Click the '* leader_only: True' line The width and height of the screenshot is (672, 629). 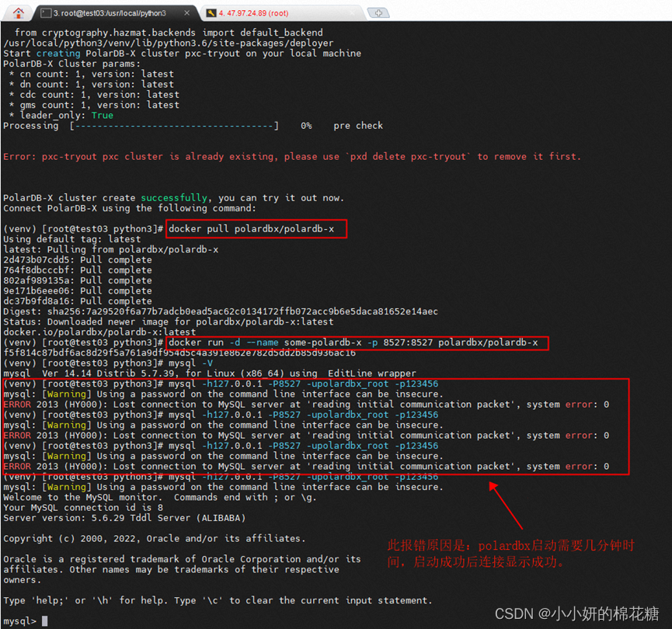(x=61, y=115)
